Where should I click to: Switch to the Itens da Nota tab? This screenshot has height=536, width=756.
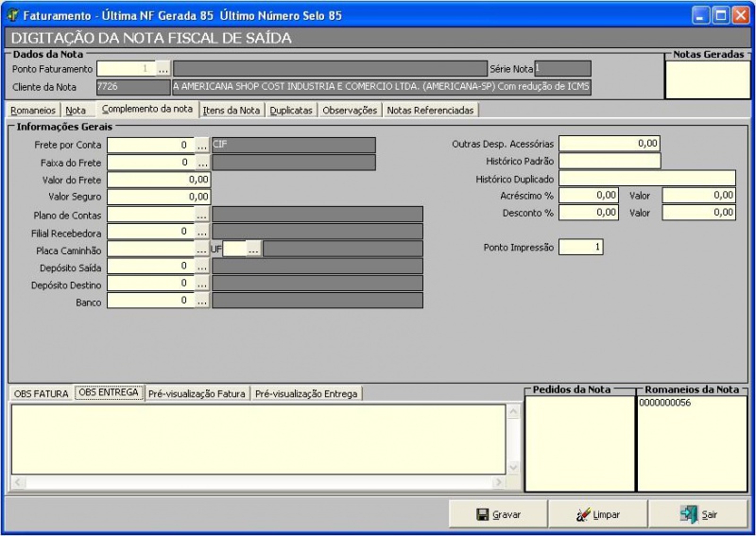click(232, 111)
